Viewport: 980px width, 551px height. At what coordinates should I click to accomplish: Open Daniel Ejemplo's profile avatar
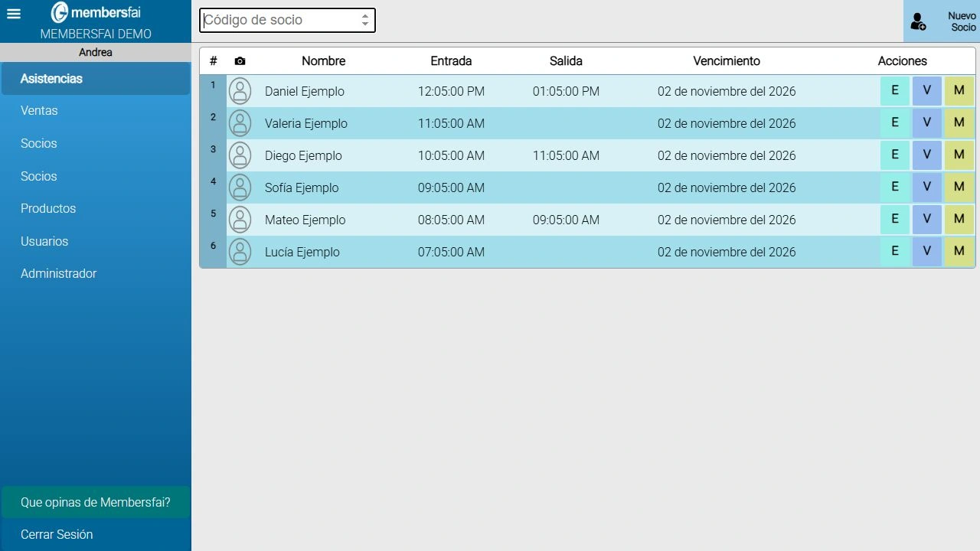(240, 91)
